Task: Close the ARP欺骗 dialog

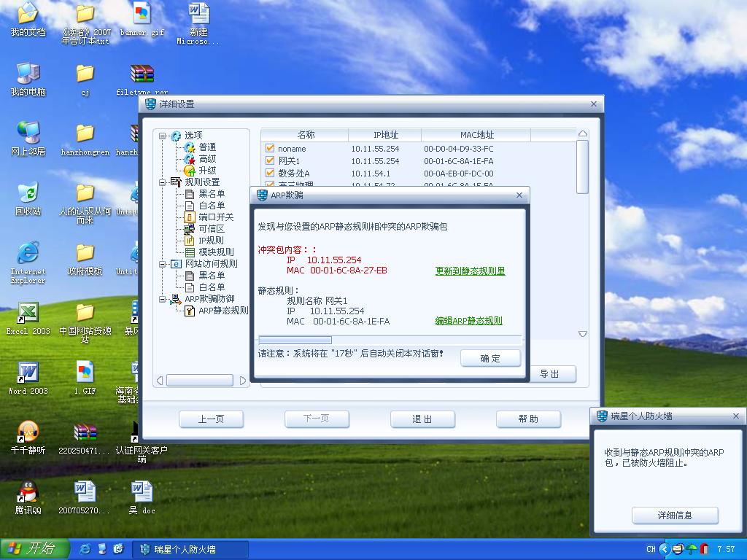Action: pyautogui.click(x=519, y=195)
